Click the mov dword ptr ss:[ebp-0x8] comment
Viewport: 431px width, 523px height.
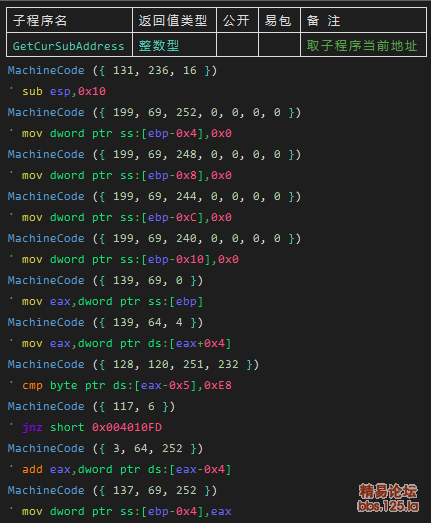pos(127,175)
